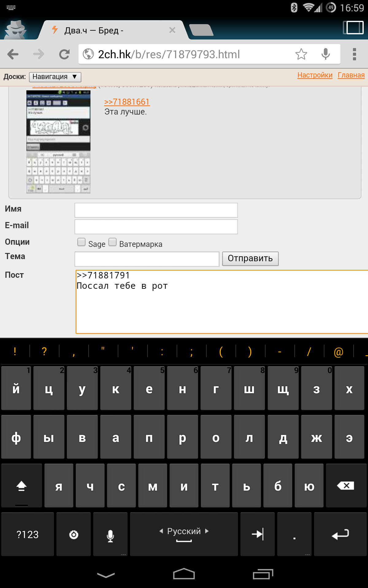This screenshot has width=368, height=588.
Task: Open keyboard settings gear key
Action: point(74,534)
